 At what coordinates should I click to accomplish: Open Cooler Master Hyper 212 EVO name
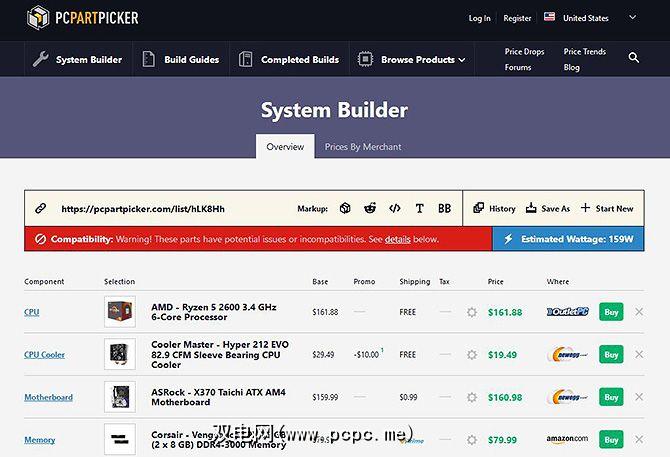click(x=220, y=354)
